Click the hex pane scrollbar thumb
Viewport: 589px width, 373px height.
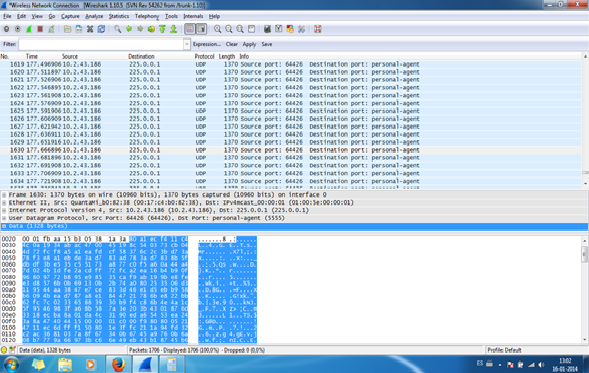[584, 254]
